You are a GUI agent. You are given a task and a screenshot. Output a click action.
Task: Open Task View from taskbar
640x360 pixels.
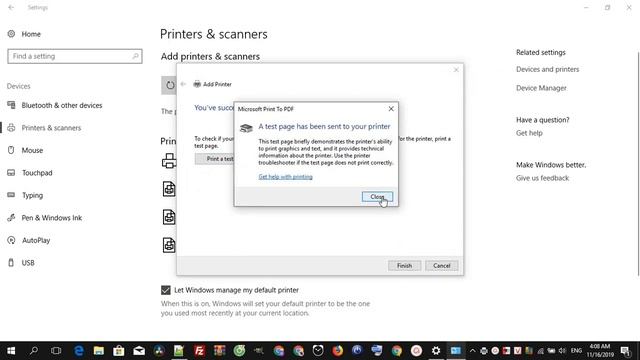coord(56,351)
